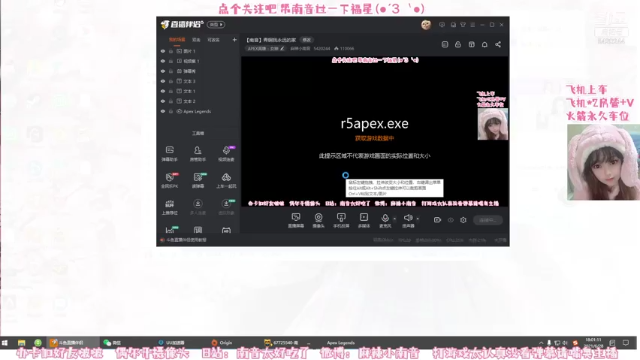Select the Apex Legends source row
The image size is (640, 360).
[199, 111]
